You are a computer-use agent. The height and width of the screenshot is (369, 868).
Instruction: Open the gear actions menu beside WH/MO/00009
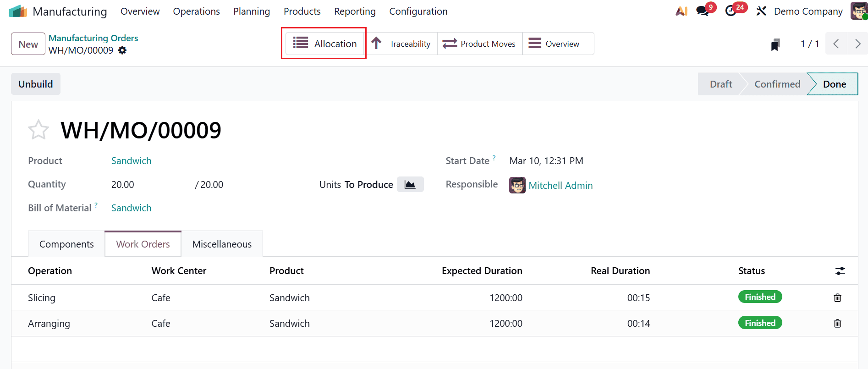[x=122, y=50]
